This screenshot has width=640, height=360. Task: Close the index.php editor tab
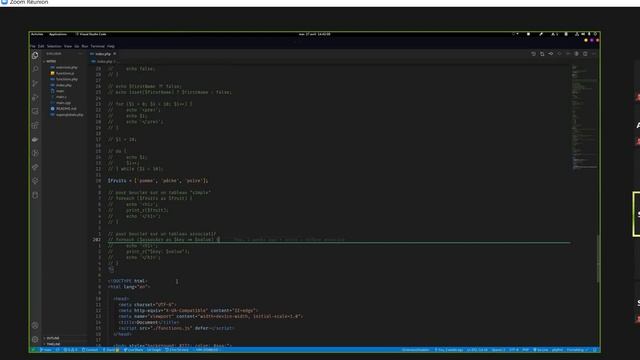click(115, 54)
